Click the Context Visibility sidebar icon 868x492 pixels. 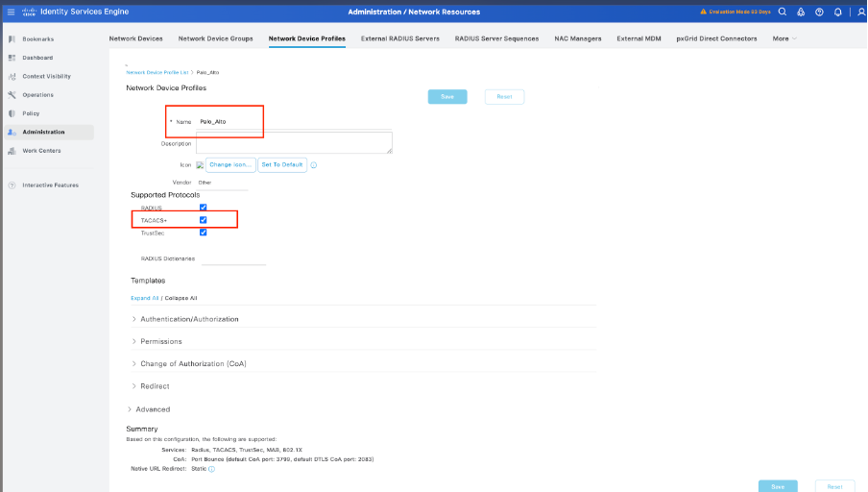pos(12,77)
